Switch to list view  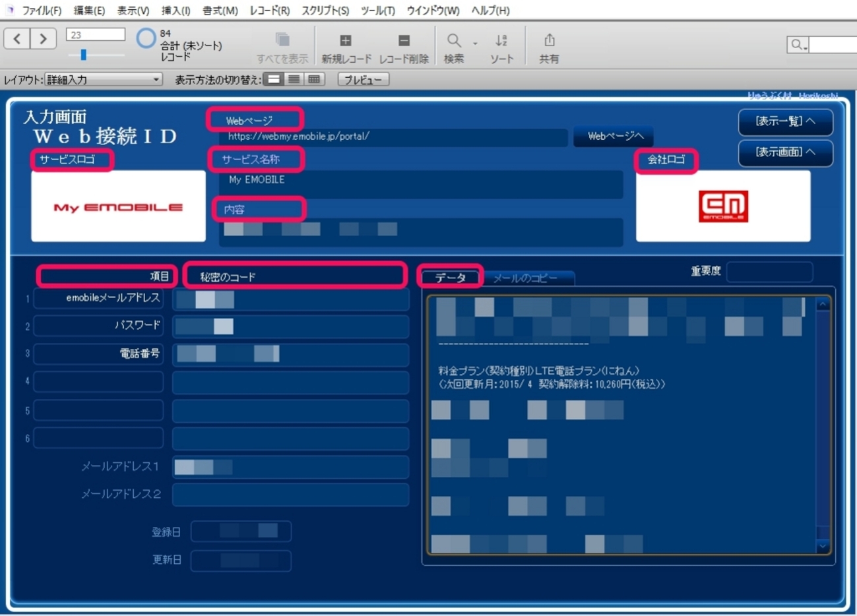tap(294, 79)
